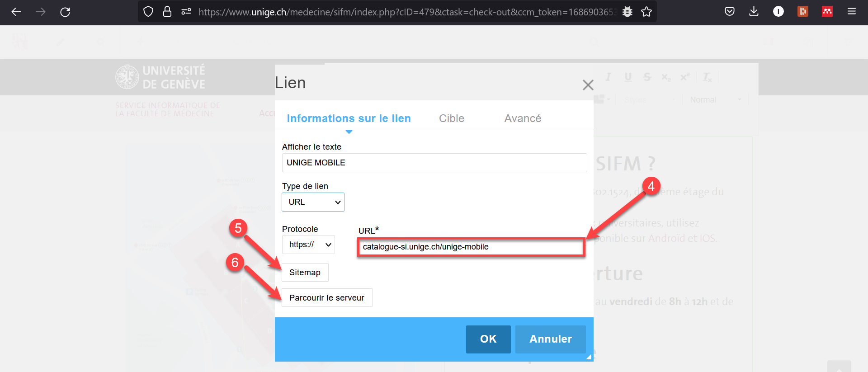Close the Lien dialog with X
Viewport: 868px width, 372px height.
pyautogui.click(x=588, y=85)
